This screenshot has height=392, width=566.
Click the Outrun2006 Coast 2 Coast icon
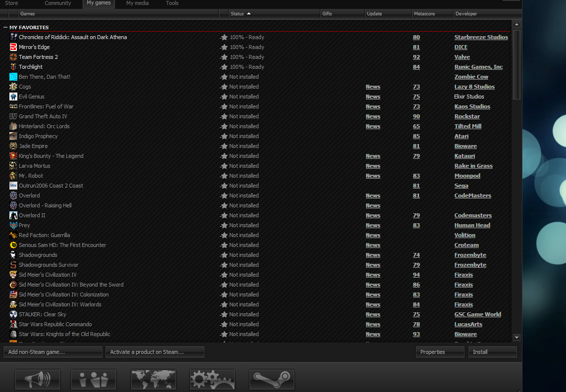[13, 186]
